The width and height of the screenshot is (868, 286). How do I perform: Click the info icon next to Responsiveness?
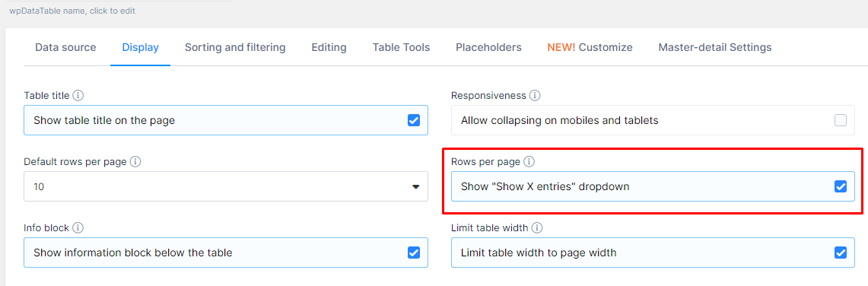534,96
